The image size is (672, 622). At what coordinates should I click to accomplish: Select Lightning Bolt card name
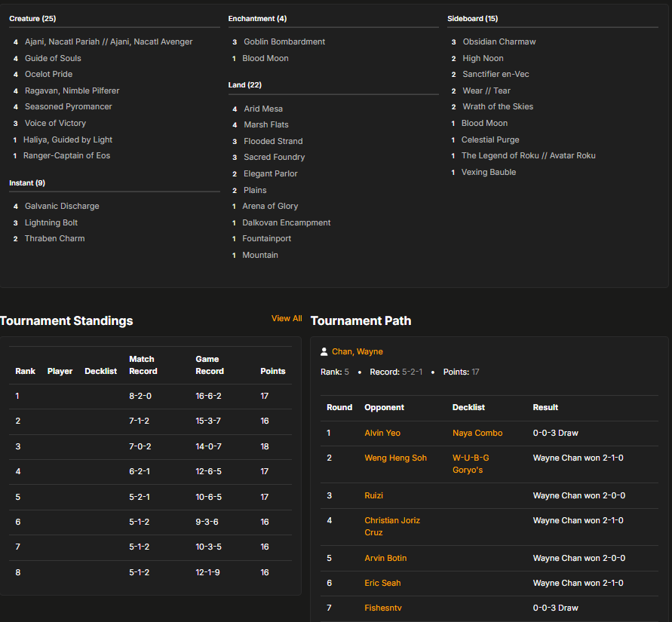coord(51,222)
